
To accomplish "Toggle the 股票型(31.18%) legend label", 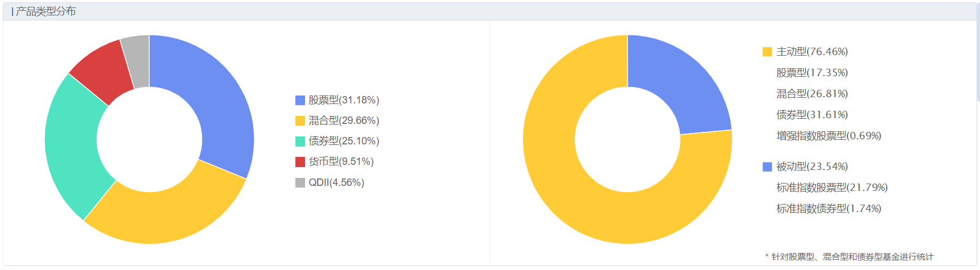I will pyautogui.click(x=344, y=101).
